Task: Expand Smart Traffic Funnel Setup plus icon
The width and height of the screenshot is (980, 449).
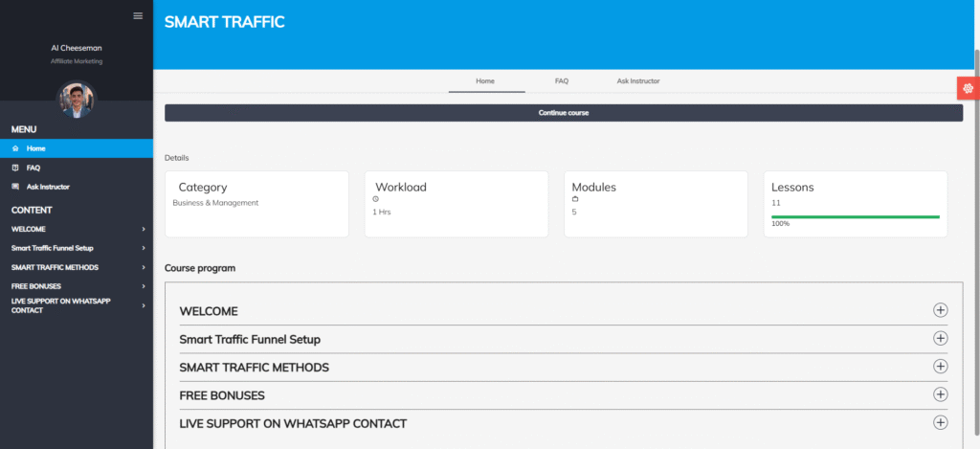Action: tap(940, 338)
